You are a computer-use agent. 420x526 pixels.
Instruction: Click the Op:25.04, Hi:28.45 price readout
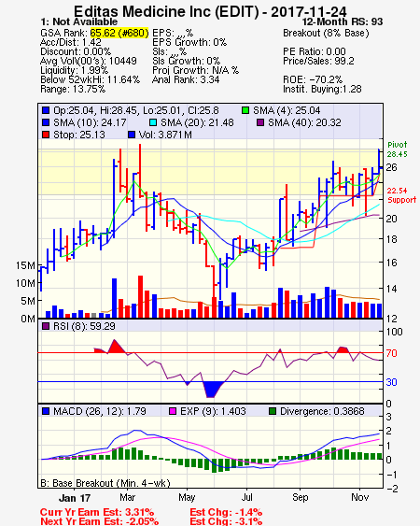[136, 110]
